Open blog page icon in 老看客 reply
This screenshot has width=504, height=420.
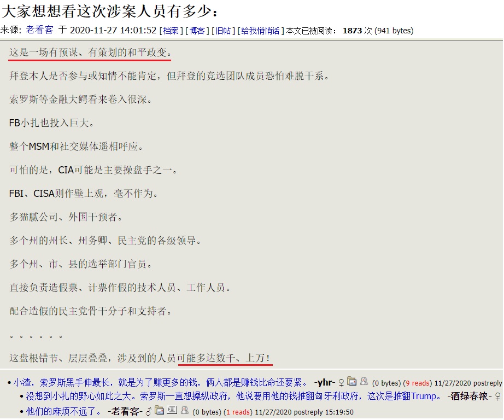[x=172, y=410]
